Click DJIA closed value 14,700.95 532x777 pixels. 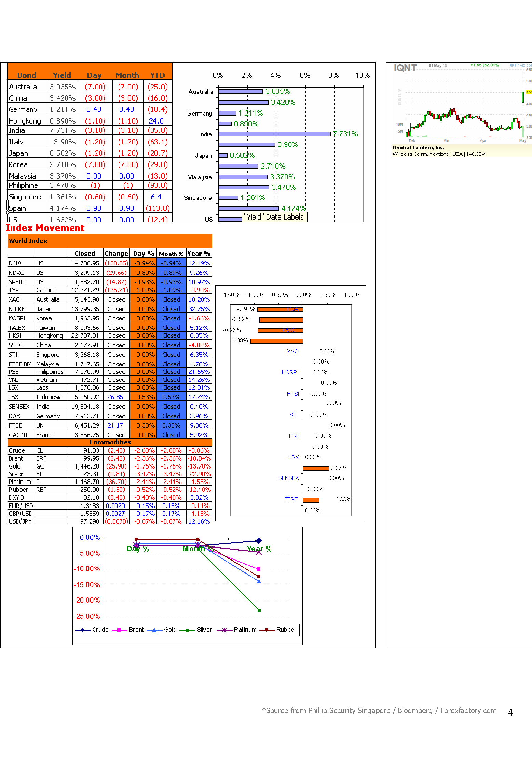coord(85,263)
